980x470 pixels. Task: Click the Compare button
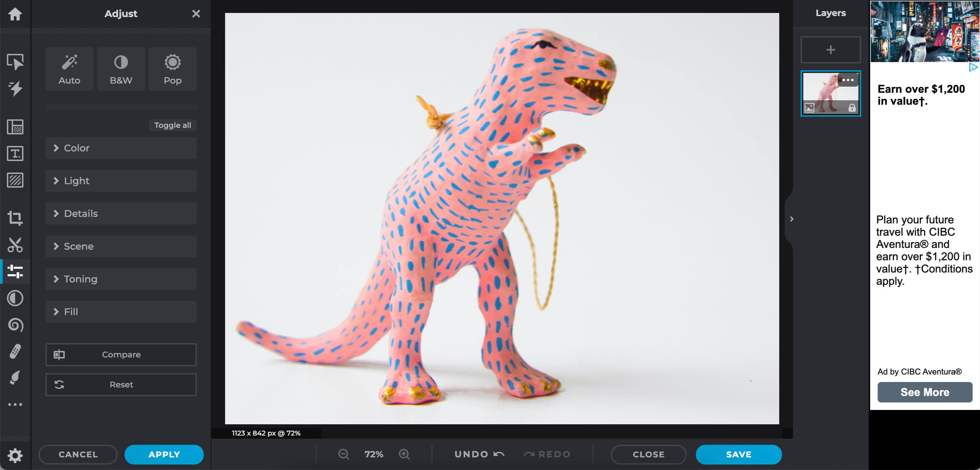tap(122, 354)
